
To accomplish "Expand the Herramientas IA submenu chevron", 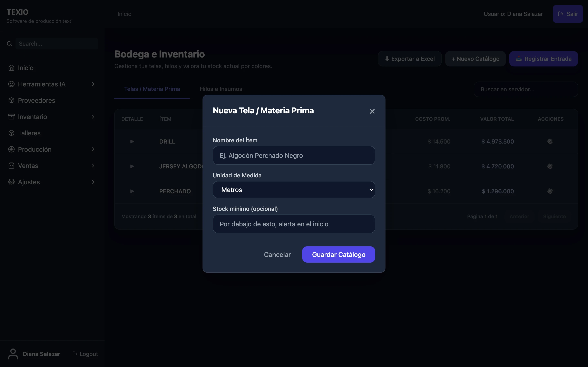I will tap(93, 84).
